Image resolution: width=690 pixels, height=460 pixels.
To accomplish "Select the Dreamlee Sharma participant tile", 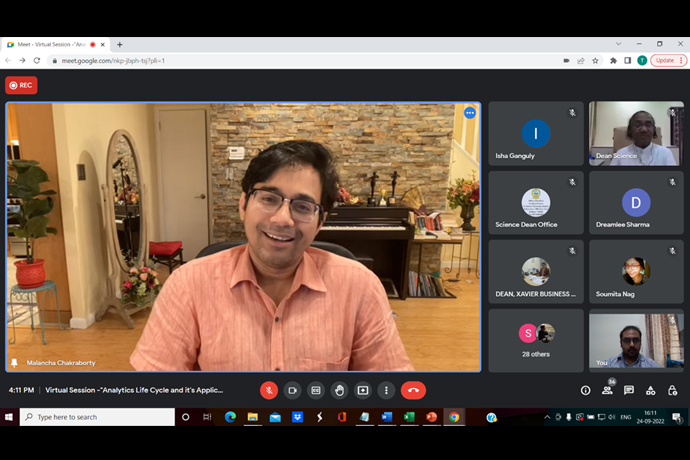I will (636, 203).
